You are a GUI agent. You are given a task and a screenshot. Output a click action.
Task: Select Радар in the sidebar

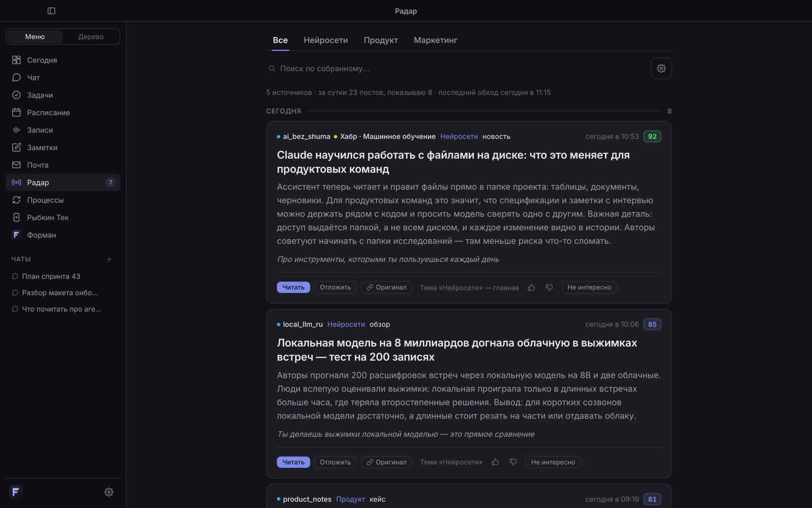(x=62, y=182)
